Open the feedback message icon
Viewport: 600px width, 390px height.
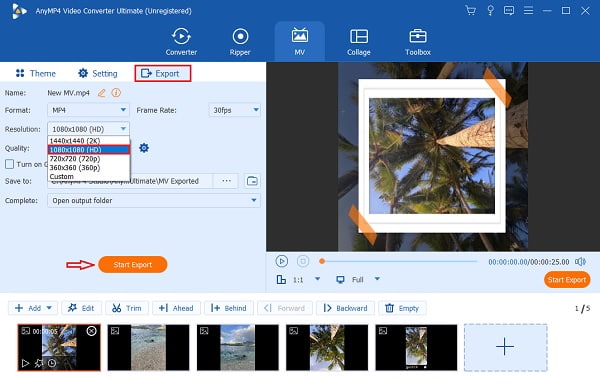(509, 11)
